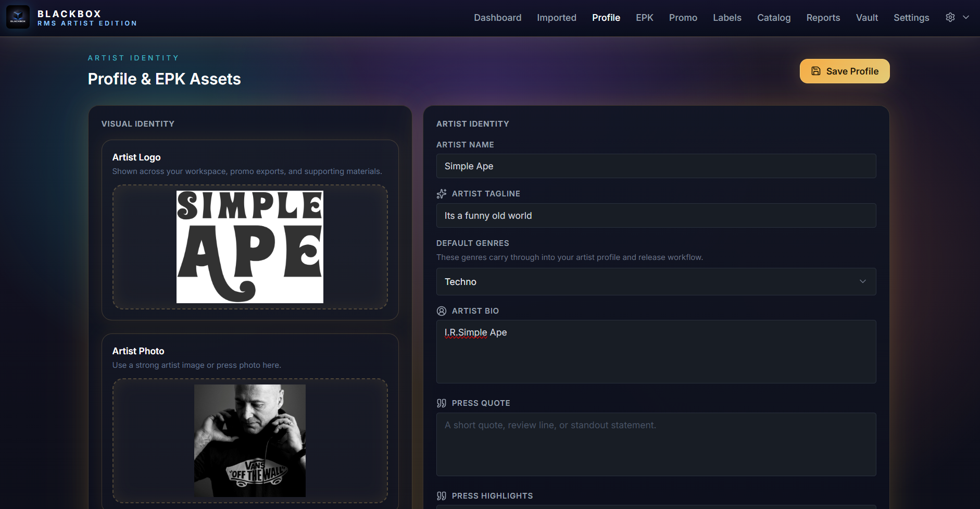The width and height of the screenshot is (980, 509).
Task: Click the person icon beside Artist Bio
Action: (x=441, y=311)
